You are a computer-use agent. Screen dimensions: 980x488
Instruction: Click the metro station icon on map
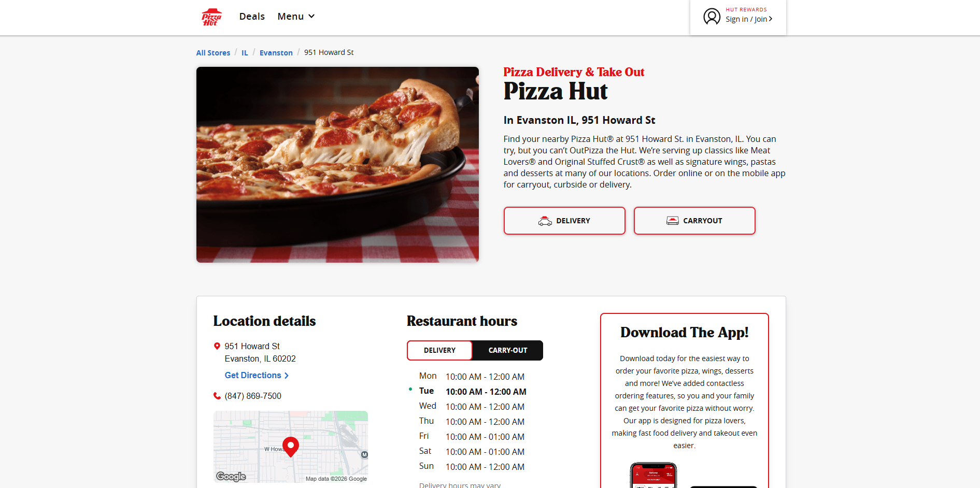coord(364,454)
